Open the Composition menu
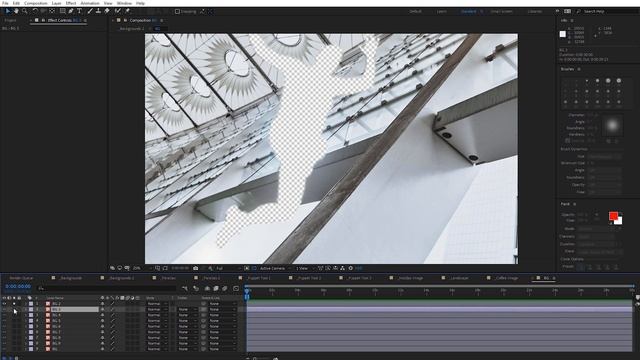Viewport: 640px width, 360px height. click(x=36, y=3)
